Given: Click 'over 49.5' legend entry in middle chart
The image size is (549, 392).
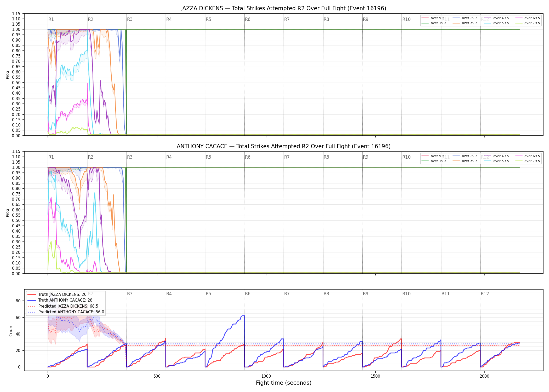Looking at the screenshot, I should click(x=496, y=156).
